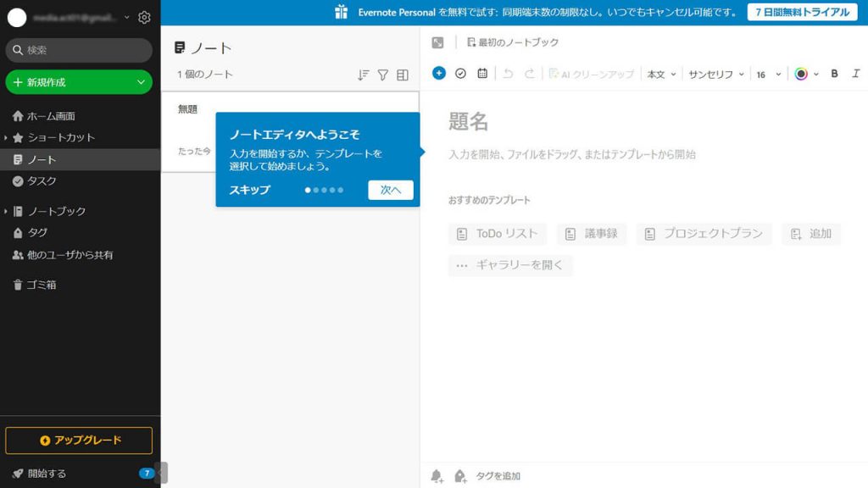868x488 pixels.
Task: Choose ToDo リスト template
Action: 497,234
